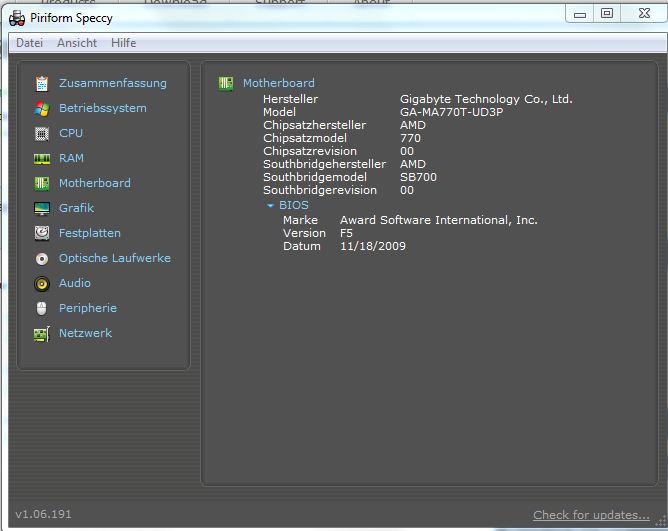Screen dimensions: 668x531
Task: Click the BIOS Datum 11/18/2009 value
Action: [x=373, y=246]
